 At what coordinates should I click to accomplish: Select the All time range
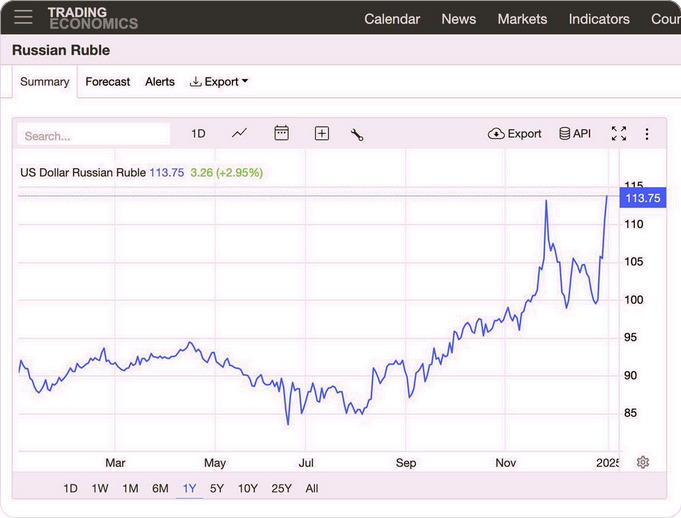pyautogui.click(x=312, y=488)
